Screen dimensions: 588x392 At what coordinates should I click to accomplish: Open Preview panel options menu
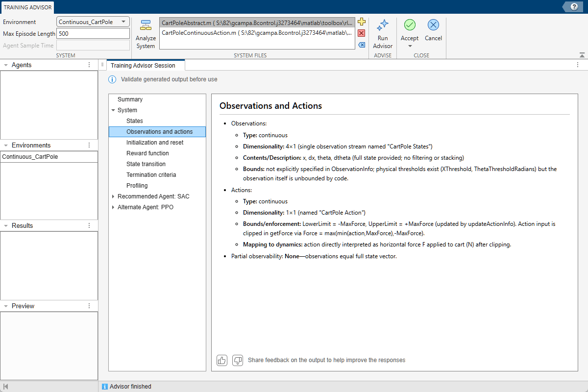(x=89, y=306)
